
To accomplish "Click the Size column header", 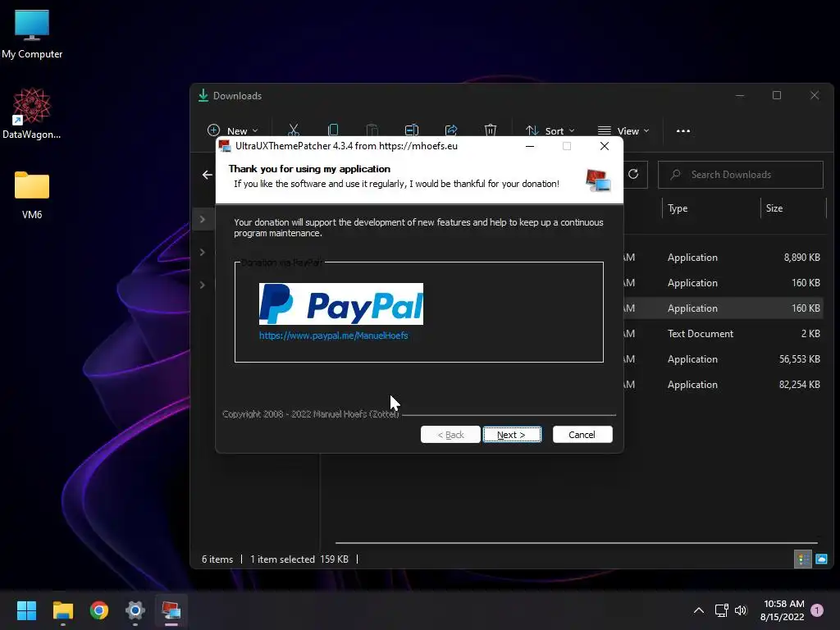I will [774, 208].
